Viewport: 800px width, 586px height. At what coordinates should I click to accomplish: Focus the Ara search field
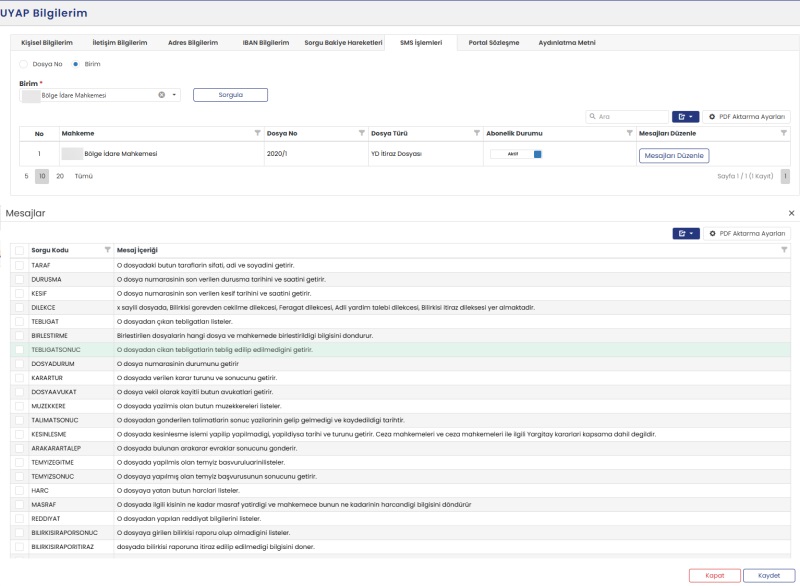coord(632,117)
